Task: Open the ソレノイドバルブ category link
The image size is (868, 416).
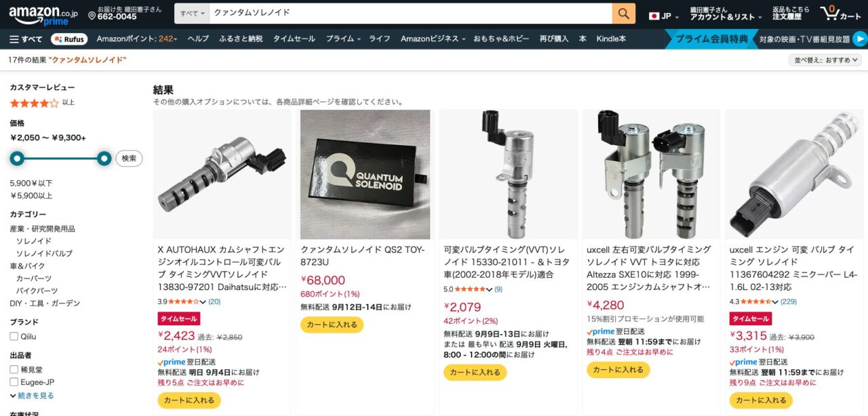Action: tap(44, 253)
